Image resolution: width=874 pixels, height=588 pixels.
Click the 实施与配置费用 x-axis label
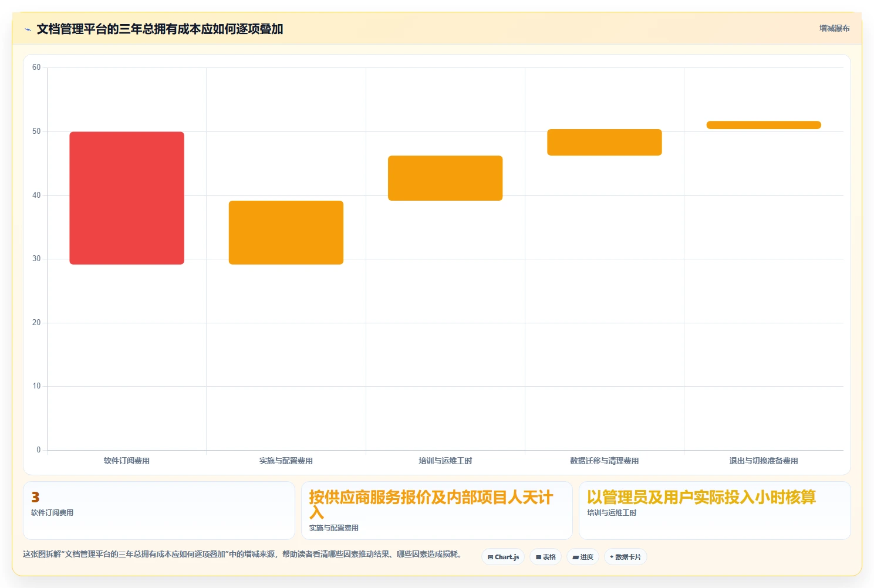pos(286,461)
